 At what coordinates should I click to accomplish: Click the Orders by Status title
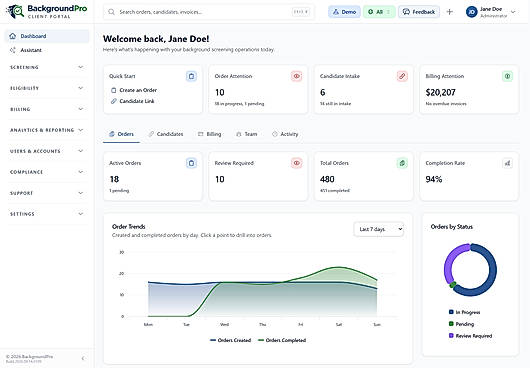coord(452,227)
